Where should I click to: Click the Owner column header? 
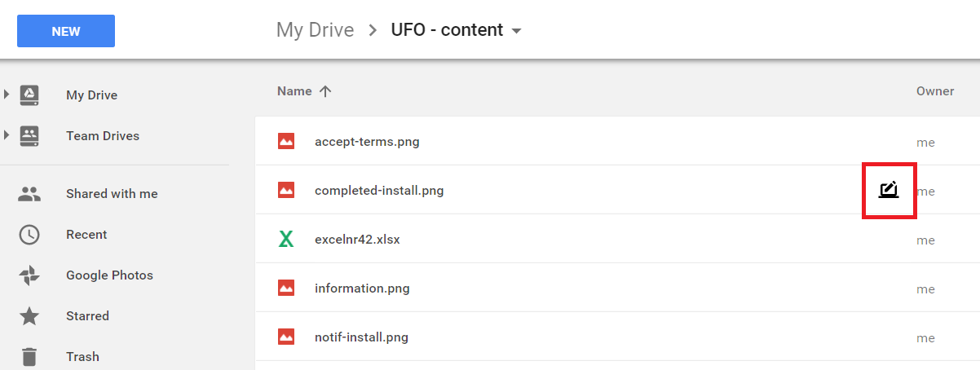(935, 91)
